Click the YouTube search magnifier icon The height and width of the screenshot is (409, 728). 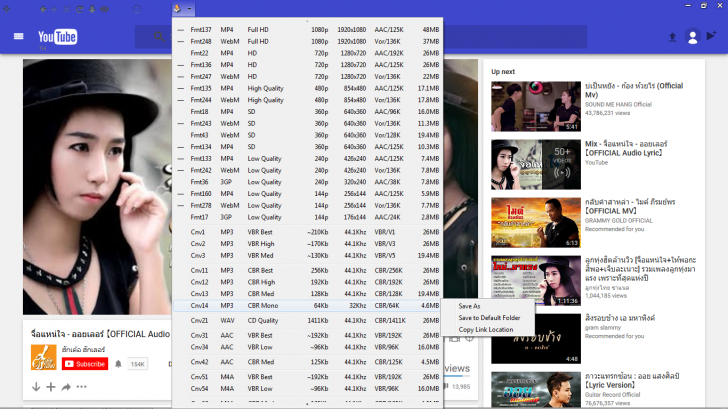click(159, 37)
